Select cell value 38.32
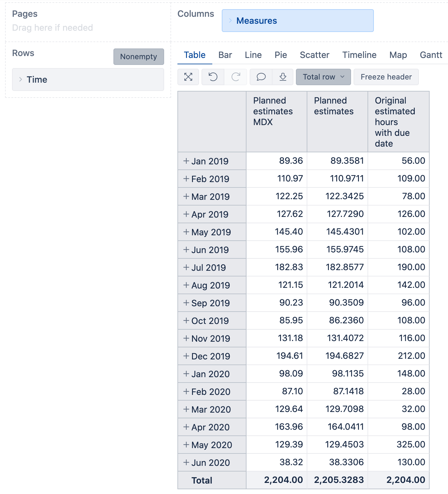Screen dimensions: 448x494 click(x=291, y=462)
